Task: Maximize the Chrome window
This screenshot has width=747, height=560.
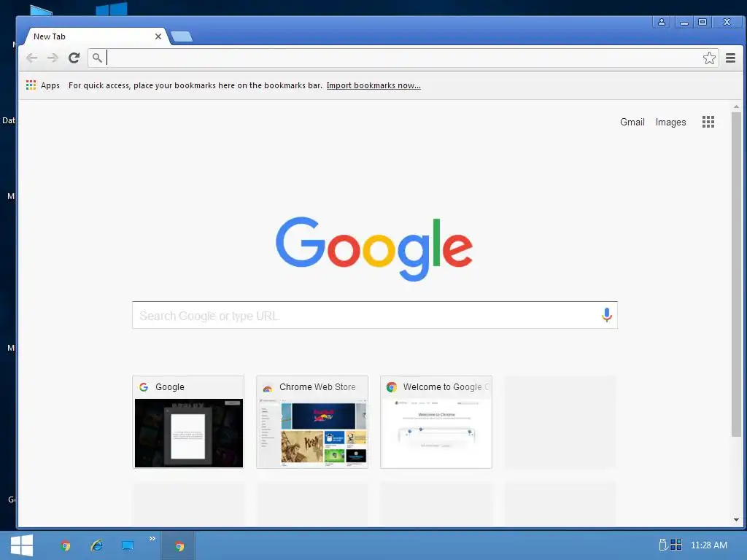Action: click(x=703, y=22)
